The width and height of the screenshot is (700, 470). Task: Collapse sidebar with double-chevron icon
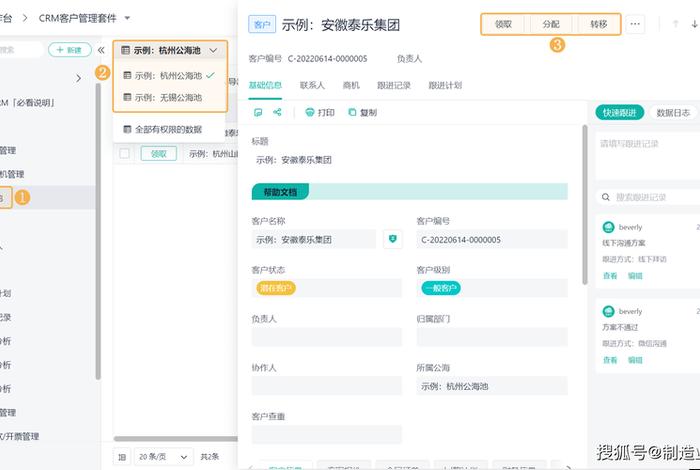[x=101, y=50]
